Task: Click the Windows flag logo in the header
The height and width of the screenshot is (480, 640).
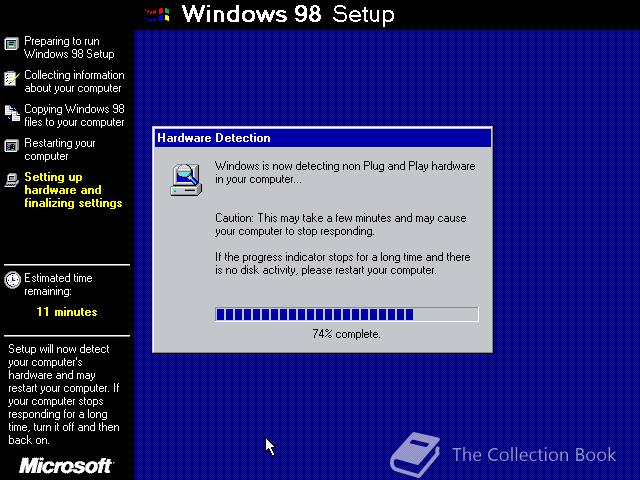Action: [157, 15]
